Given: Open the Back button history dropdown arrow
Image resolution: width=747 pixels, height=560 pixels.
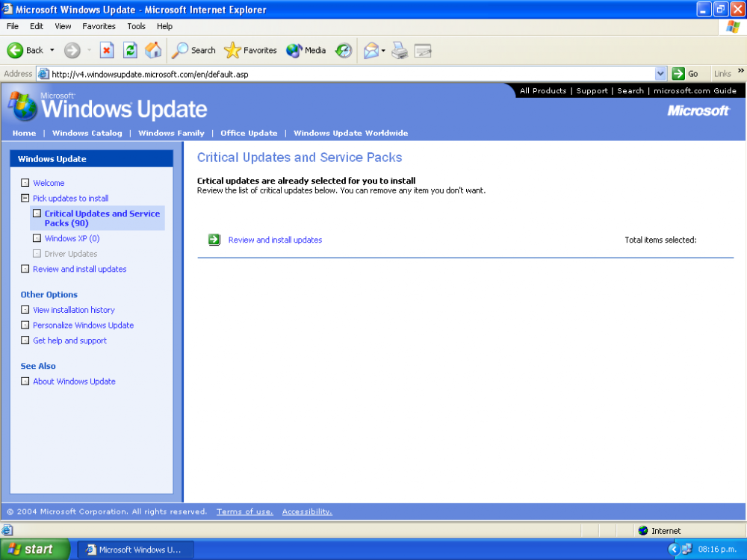Looking at the screenshot, I should pyautogui.click(x=52, y=50).
